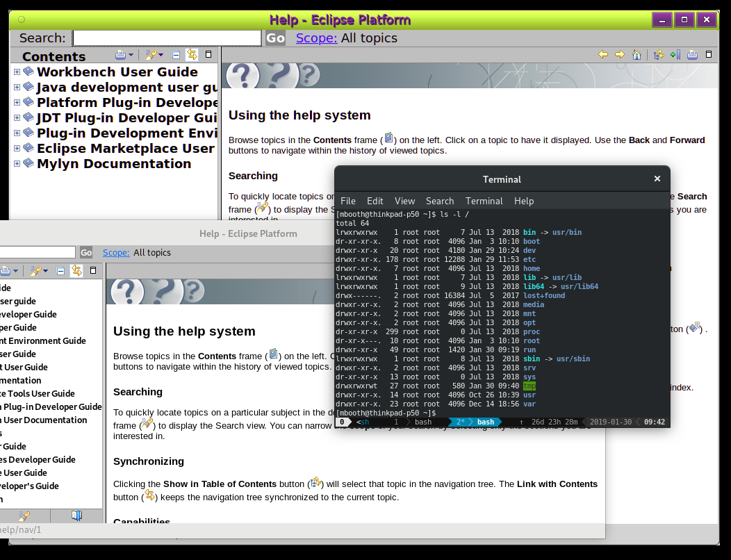The width and height of the screenshot is (731, 560).
Task: Expand the Workbench User Guide tree node
Action: (17, 72)
